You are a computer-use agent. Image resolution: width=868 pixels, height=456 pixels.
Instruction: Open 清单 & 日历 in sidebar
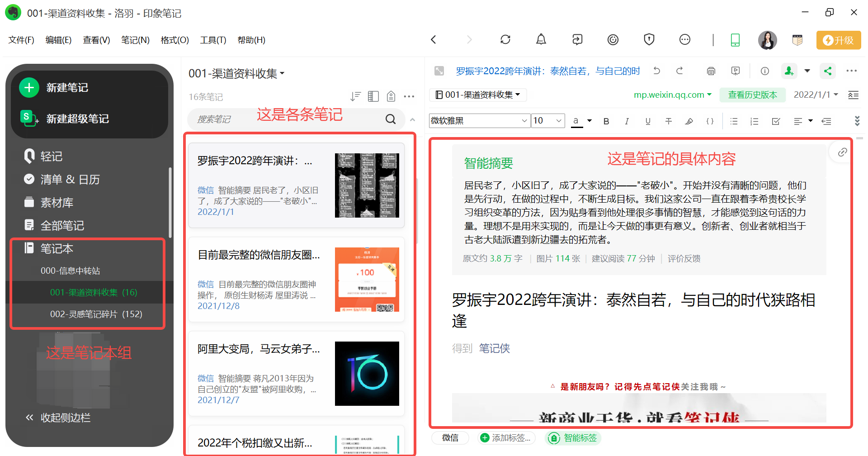tap(62, 180)
